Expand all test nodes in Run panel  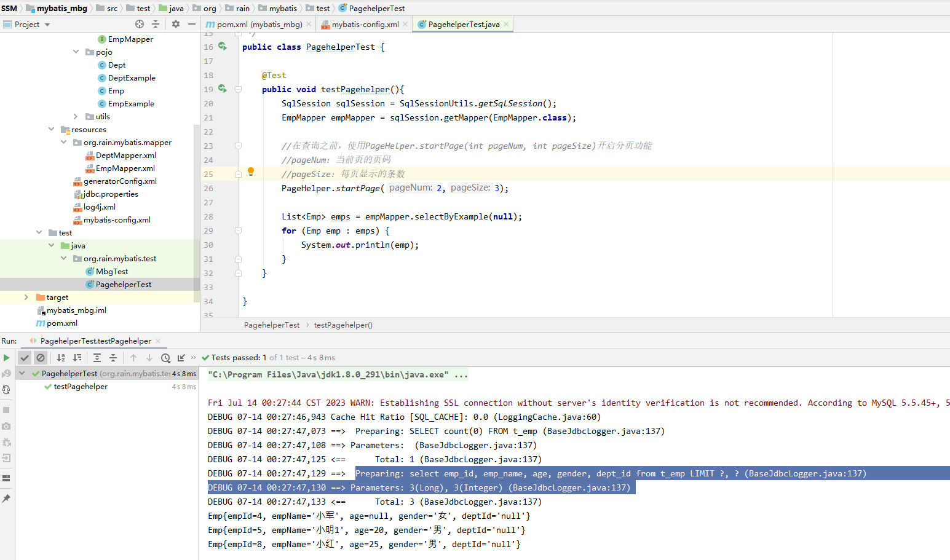point(97,358)
